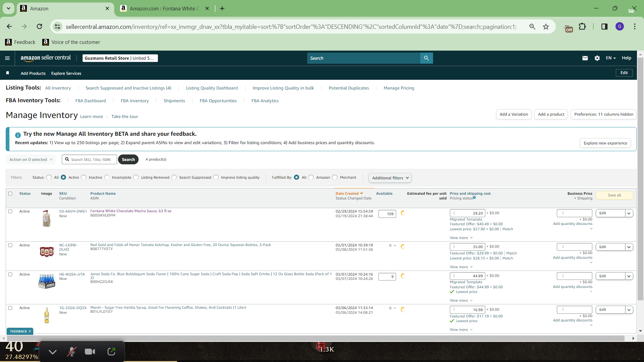Click the share arrow icon in overlay
The height and width of the screenshot is (362, 644).
tap(111, 351)
